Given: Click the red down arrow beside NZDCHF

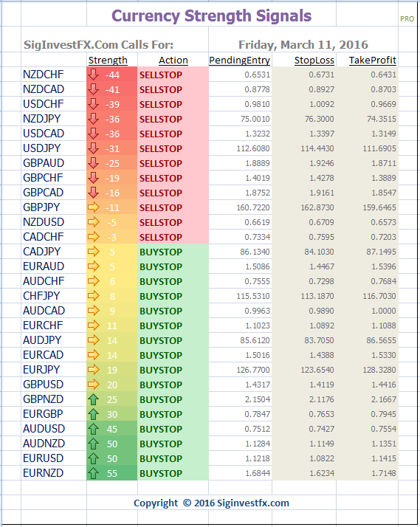Looking at the screenshot, I should click(93, 75).
